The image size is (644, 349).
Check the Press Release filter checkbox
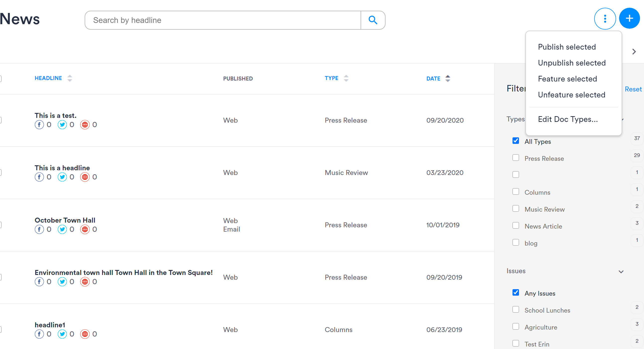click(515, 158)
